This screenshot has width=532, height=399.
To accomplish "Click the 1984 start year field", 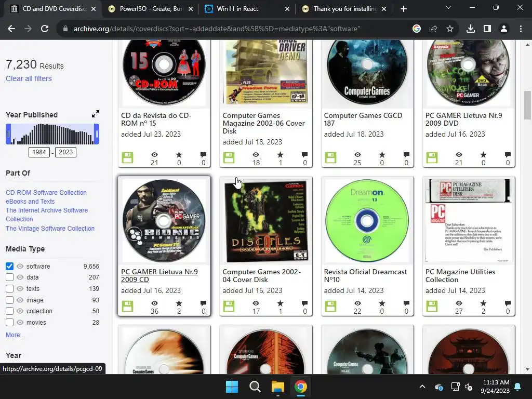I will [x=39, y=152].
